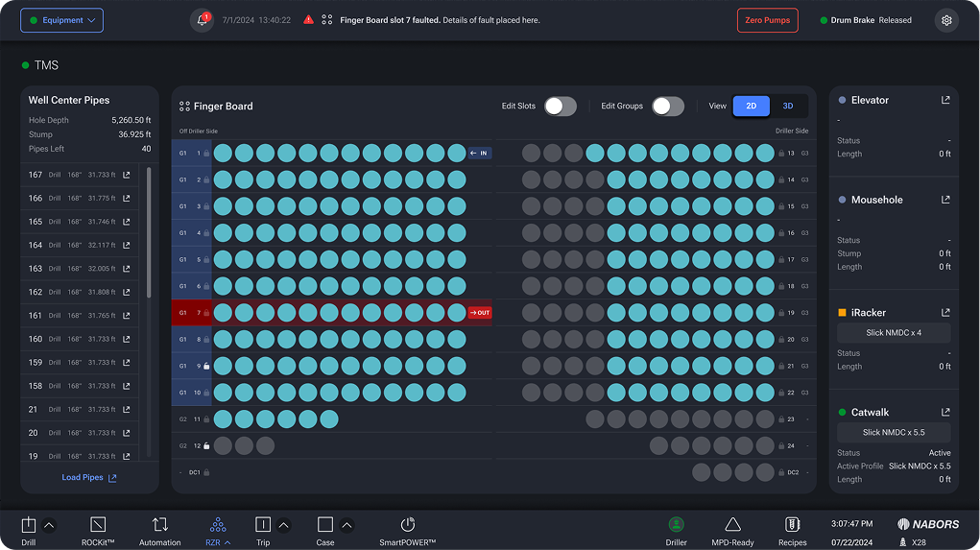Open ROCKit in bottom bar
The height and width of the screenshot is (550, 980).
click(x=98, y=524)
